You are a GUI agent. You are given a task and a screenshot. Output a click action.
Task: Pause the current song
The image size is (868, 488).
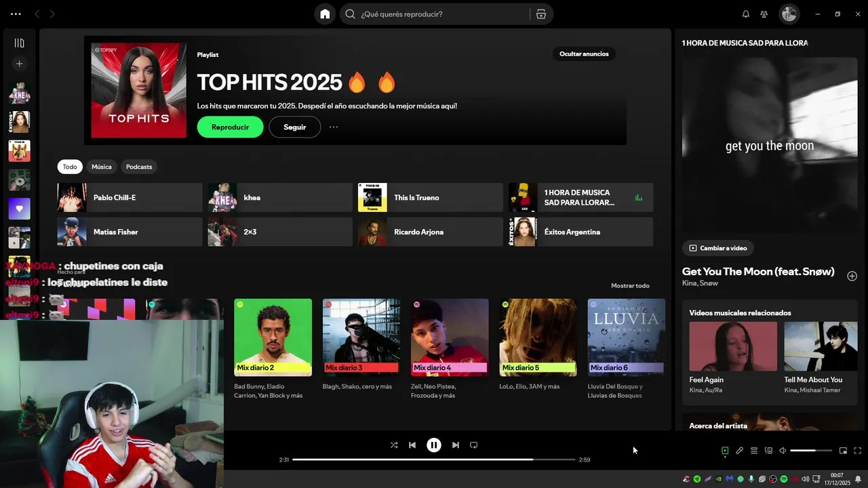tap(433, 445)
